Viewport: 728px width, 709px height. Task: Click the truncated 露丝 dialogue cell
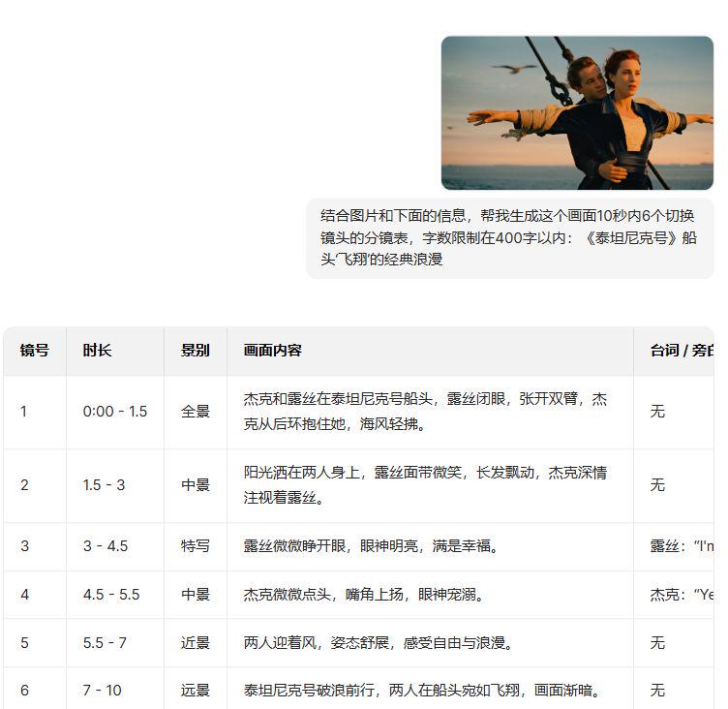(x=681, y=546)
